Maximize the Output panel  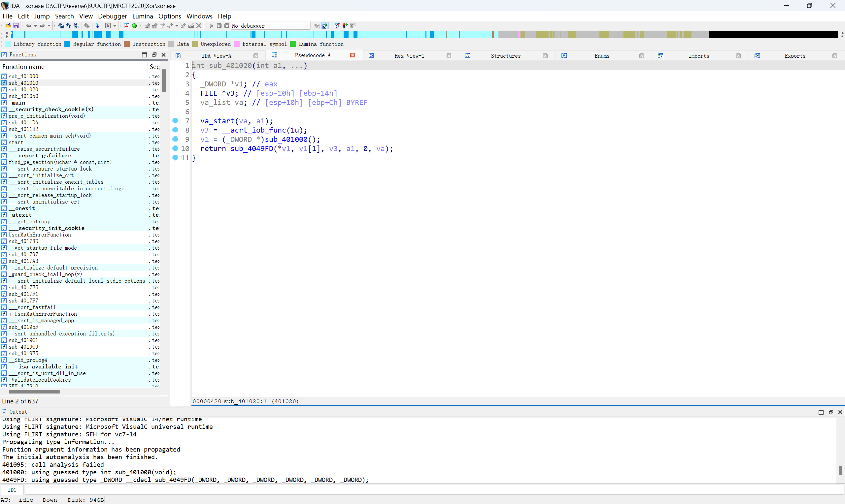pyautogui.click(x=821, y=412)
